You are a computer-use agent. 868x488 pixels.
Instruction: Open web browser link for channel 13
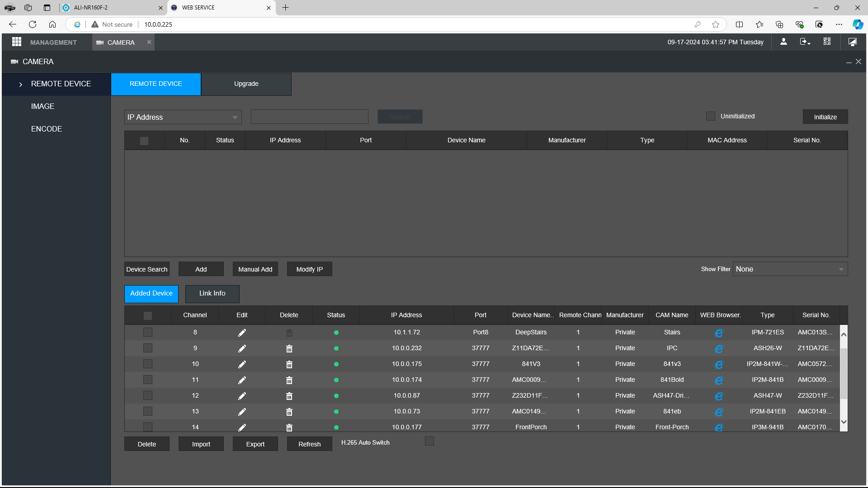click(x=719, y=412)
